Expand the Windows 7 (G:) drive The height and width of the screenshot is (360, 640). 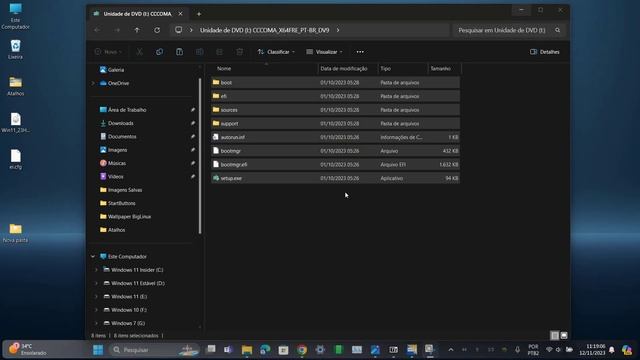(97, 323)
